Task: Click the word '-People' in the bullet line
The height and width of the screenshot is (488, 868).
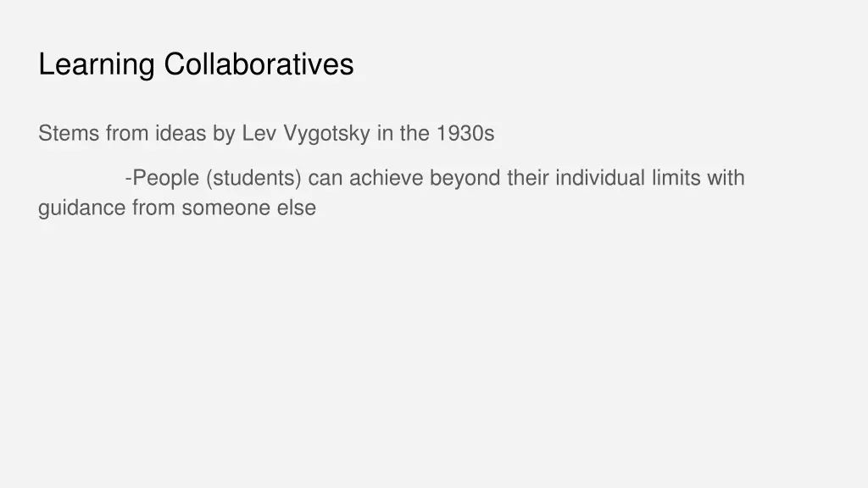Action: pyautogui.click(x=161, y=179)
